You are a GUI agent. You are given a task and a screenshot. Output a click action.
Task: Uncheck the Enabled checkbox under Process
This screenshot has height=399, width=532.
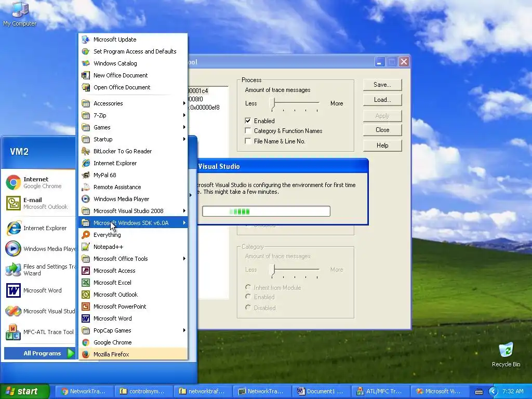[248, 121]
